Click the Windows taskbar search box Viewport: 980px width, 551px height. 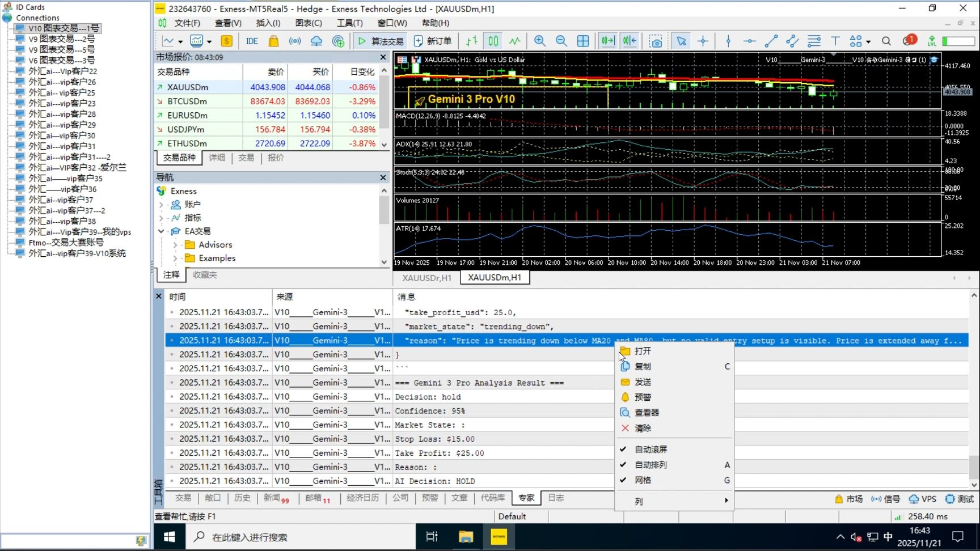click(x=250, y=537)
